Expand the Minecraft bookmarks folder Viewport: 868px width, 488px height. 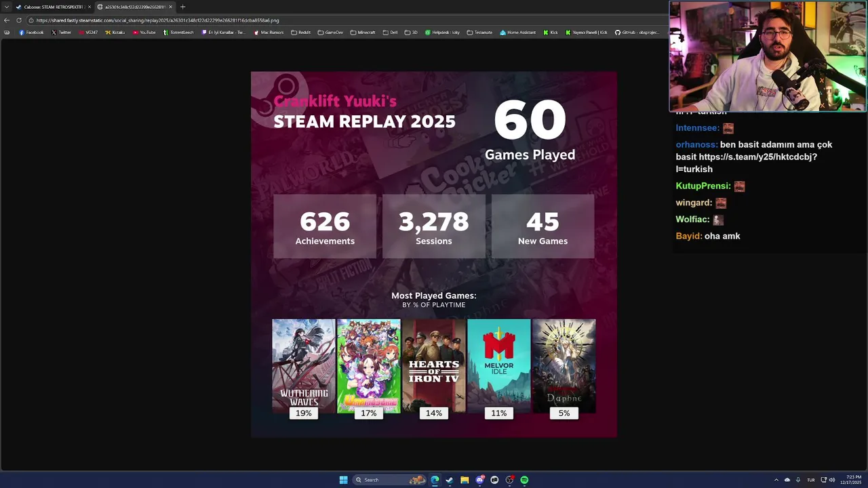(x=363, y=33)
